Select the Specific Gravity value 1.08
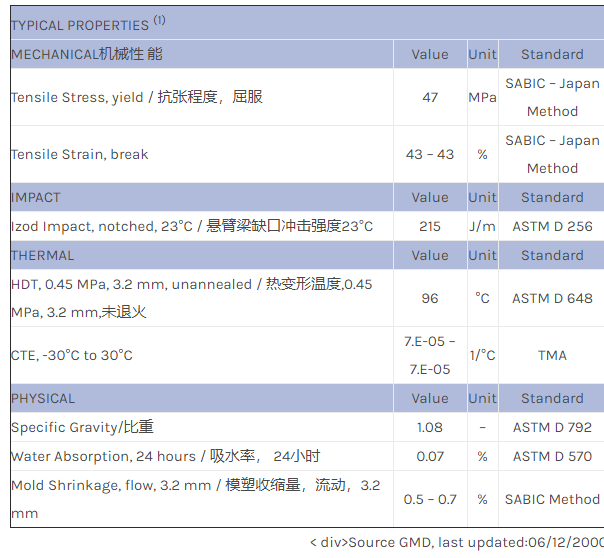The width and height of the screenshot is (604, 558). coord(430,427)
